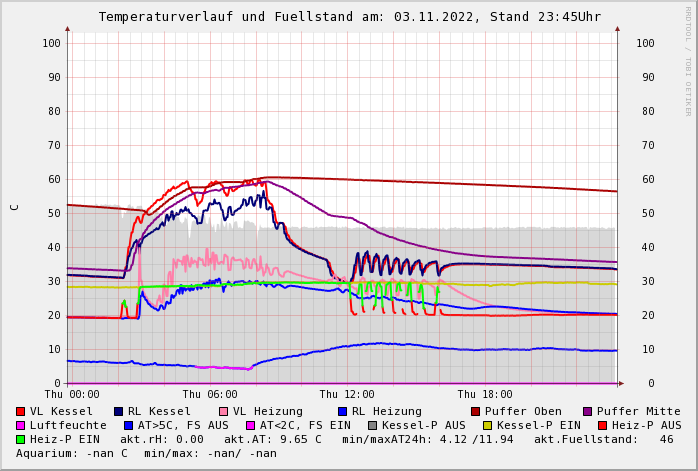This screenshot has height=471, width=698.
Task: Select the Thu 18:00 time axis label
Action: (485, 395)
